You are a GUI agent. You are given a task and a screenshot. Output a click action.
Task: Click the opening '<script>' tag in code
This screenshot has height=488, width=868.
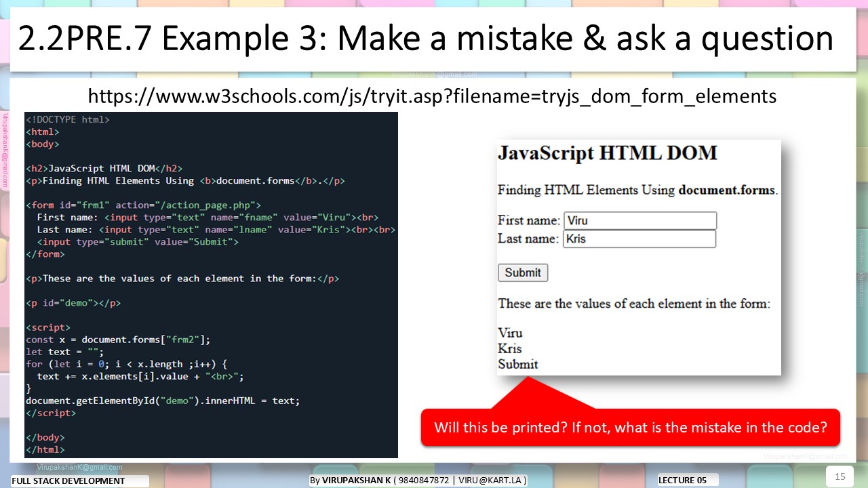click(x=48, y=327)
